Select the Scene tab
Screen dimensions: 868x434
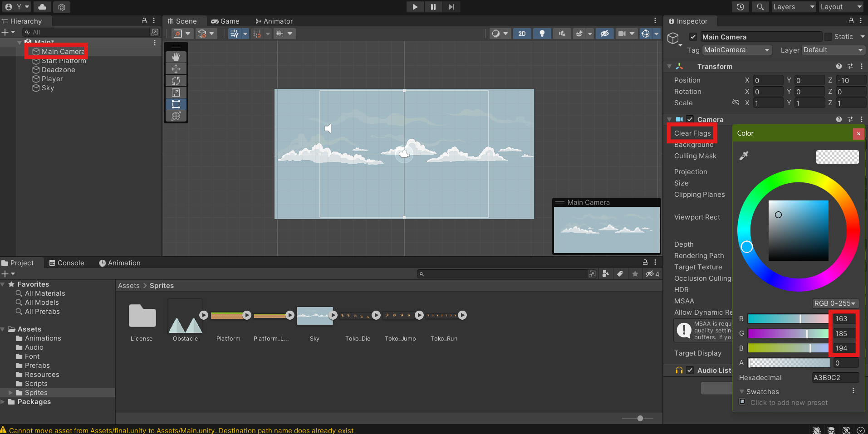[x=182, y=21]
